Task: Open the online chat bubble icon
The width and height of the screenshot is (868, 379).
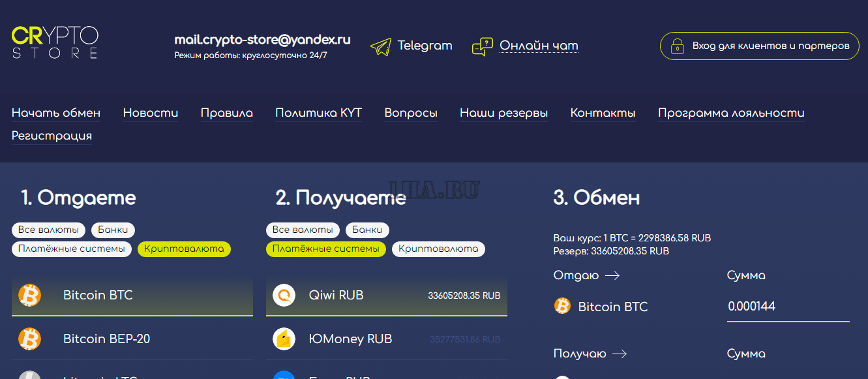Action: 483,46
